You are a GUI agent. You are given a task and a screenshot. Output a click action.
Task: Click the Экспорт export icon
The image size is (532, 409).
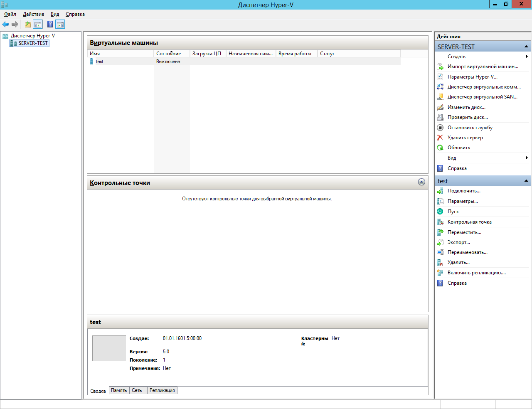440,242
